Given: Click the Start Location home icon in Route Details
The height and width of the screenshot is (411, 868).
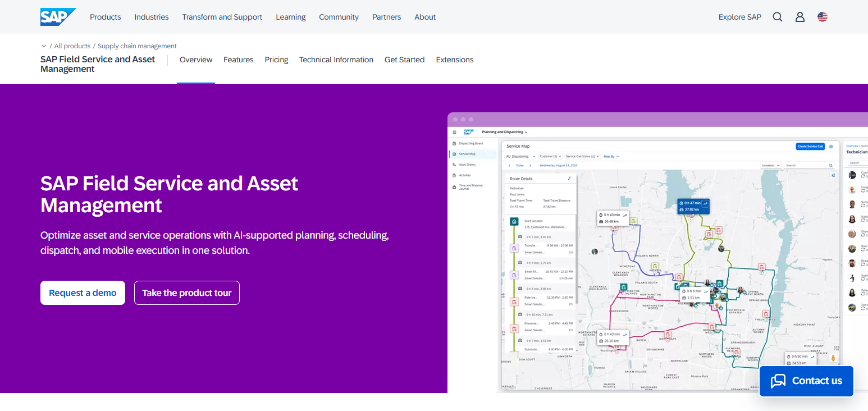Looking at the screenshot, I should tap(514, 222).
